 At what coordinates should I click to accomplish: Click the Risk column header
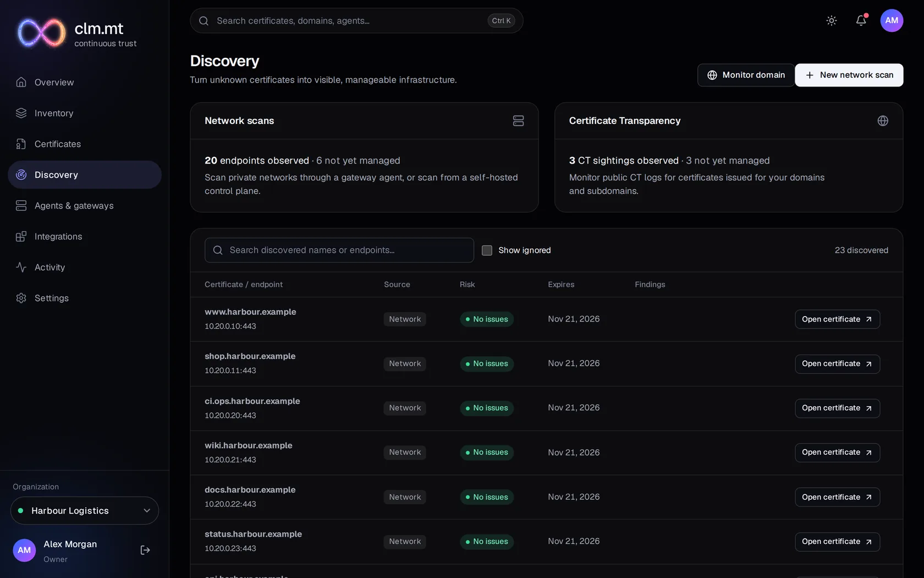point(468,285)
